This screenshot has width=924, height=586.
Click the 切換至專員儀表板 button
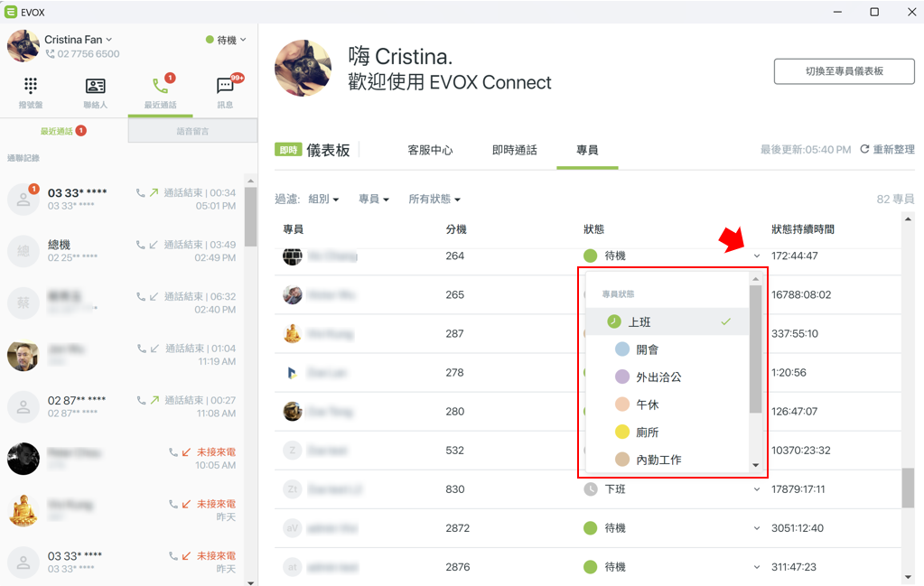pyautogui.click(x=844, y=71)
